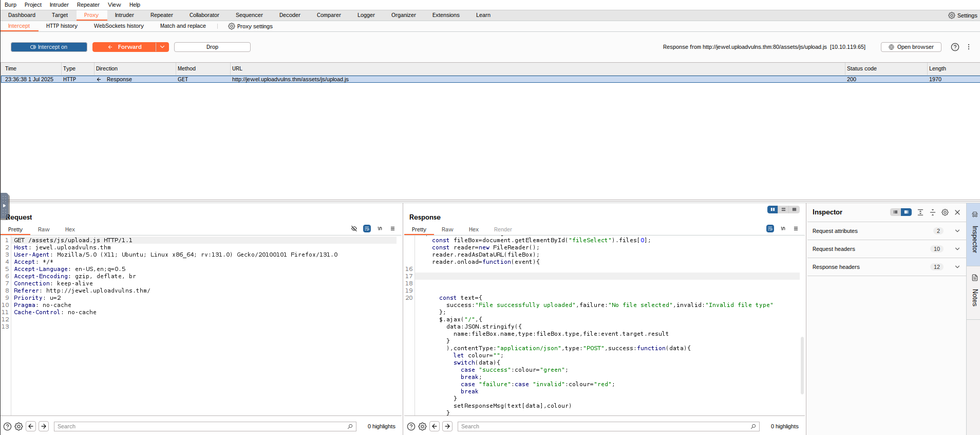Viewport: 980px width, 435px height.
Task: Switch to the Decoder tab
Action: click(290, 15)
